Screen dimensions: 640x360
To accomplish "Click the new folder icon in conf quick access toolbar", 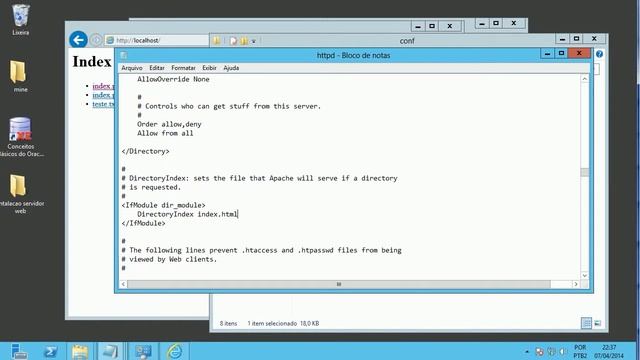I will [244, 41].
